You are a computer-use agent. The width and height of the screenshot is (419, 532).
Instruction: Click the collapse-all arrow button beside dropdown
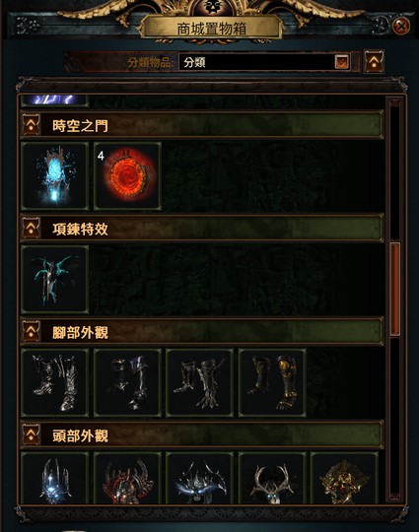(374, 61)
